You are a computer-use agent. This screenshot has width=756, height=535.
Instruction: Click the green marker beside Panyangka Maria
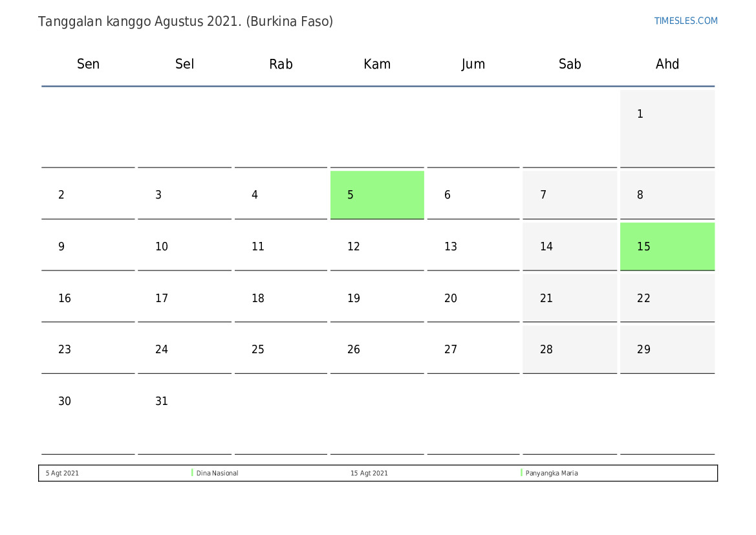521,473
